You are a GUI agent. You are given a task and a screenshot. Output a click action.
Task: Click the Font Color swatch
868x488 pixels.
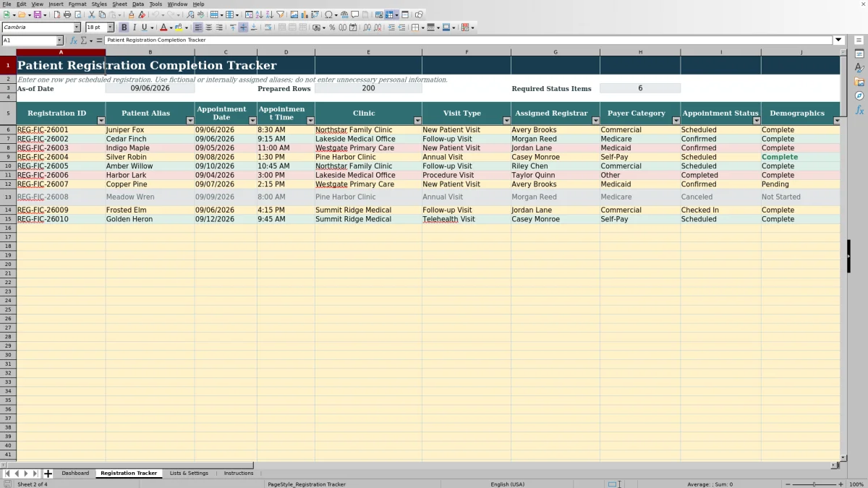(163, 27)
